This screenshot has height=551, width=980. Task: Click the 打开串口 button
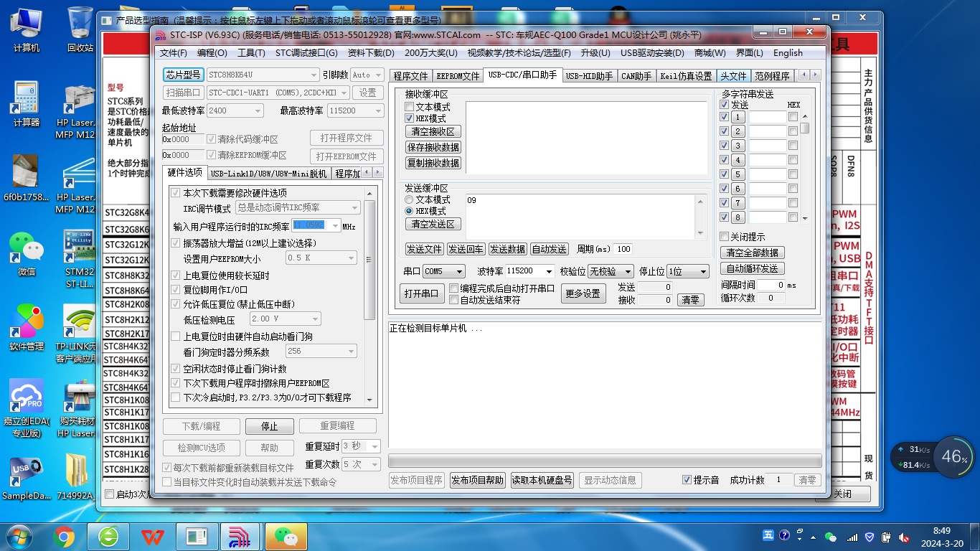point(421,293)
